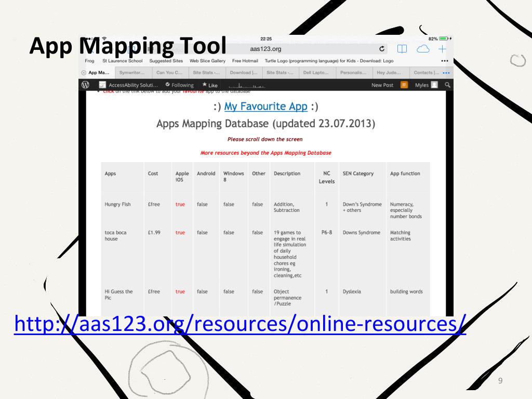This screenshot has width=532, height=399.
Task: Open the Turtle Logo for Kids bookmark
Action: (329, 61)
